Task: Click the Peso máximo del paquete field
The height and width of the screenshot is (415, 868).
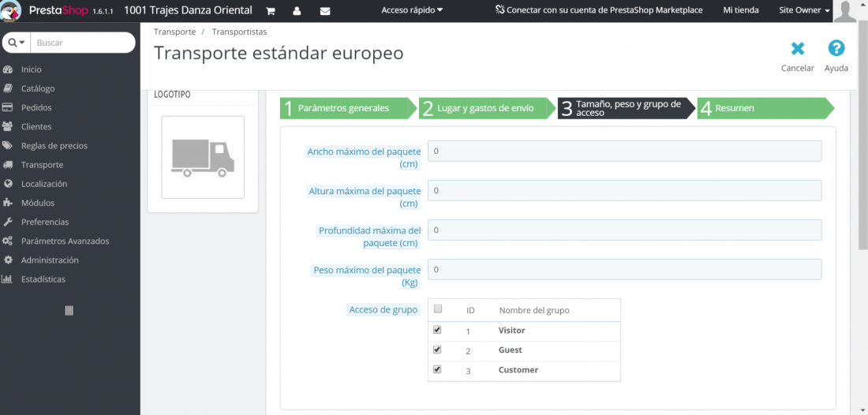Action: [624, 270]
